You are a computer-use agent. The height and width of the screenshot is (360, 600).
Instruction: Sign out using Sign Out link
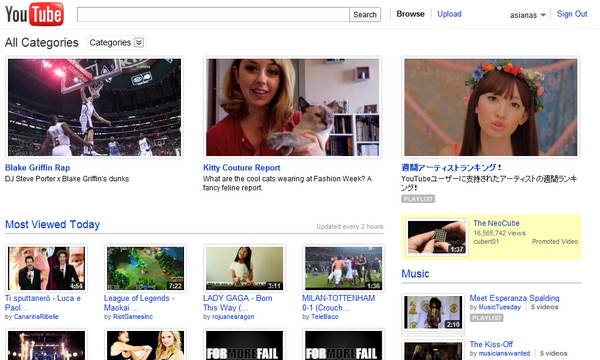(x=572, y=14)
